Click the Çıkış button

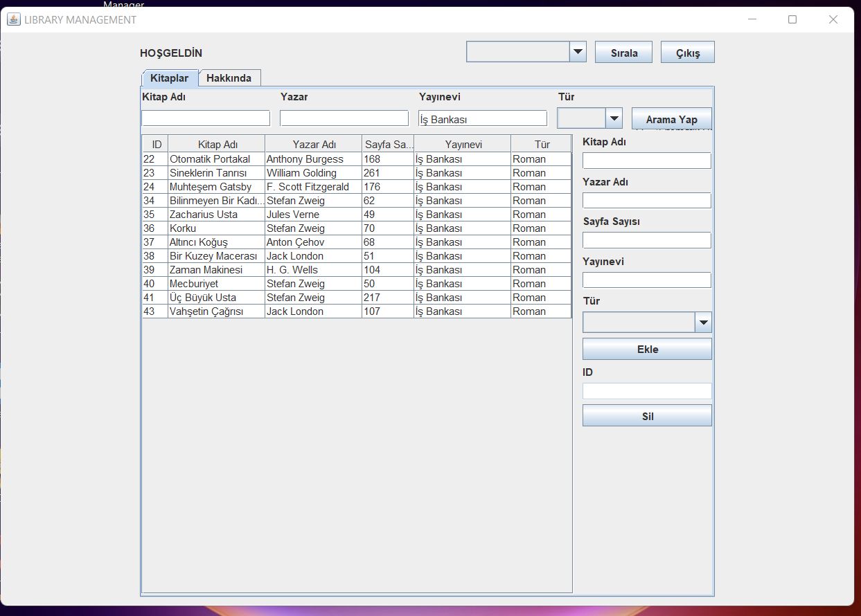tap(686, 51)
